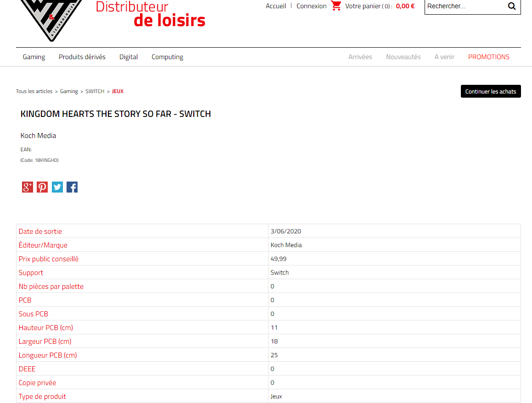Viewport: 532px width, 403px height.
Task: Open the Digital menu
Action: click(129, 57)
